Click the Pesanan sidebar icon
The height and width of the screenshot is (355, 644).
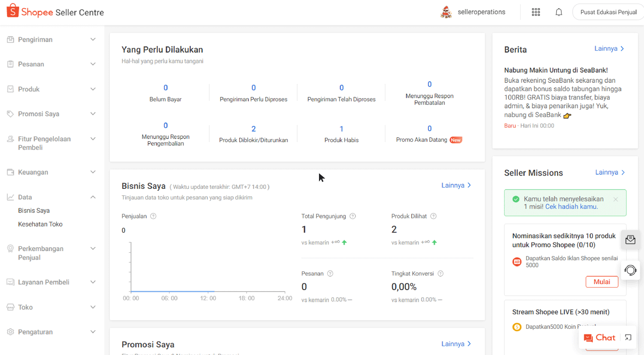[11, 64]
